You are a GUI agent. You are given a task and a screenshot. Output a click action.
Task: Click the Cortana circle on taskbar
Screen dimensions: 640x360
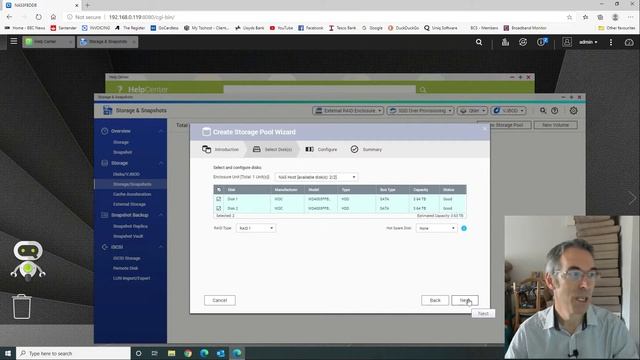click(x=138, y=353)
